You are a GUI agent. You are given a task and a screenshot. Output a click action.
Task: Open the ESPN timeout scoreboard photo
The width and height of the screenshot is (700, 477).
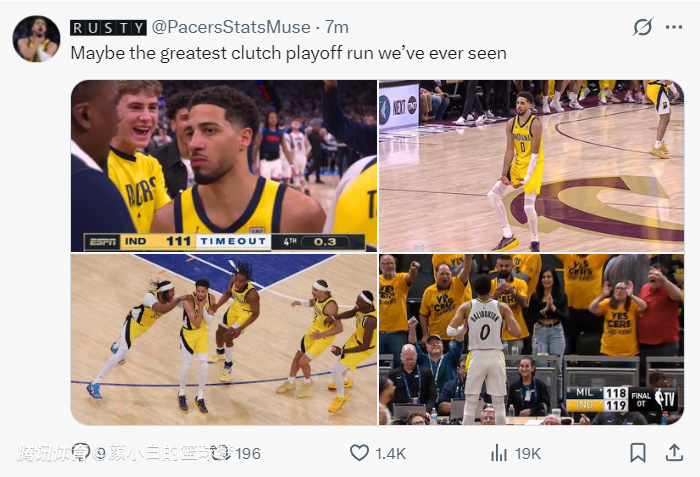click(223, 165)
